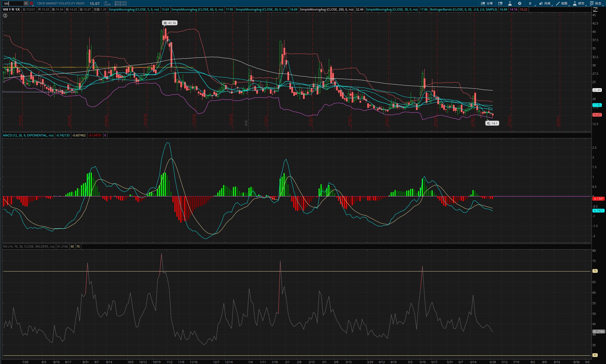The width and height of the screenshot is (606, 364).
Task: Click the red symbol link icon
Action: point(31,3)
